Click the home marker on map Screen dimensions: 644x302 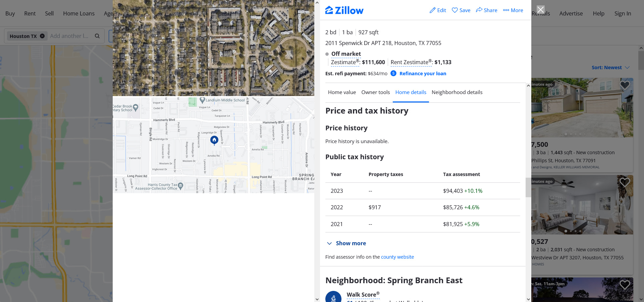[214, 140]
